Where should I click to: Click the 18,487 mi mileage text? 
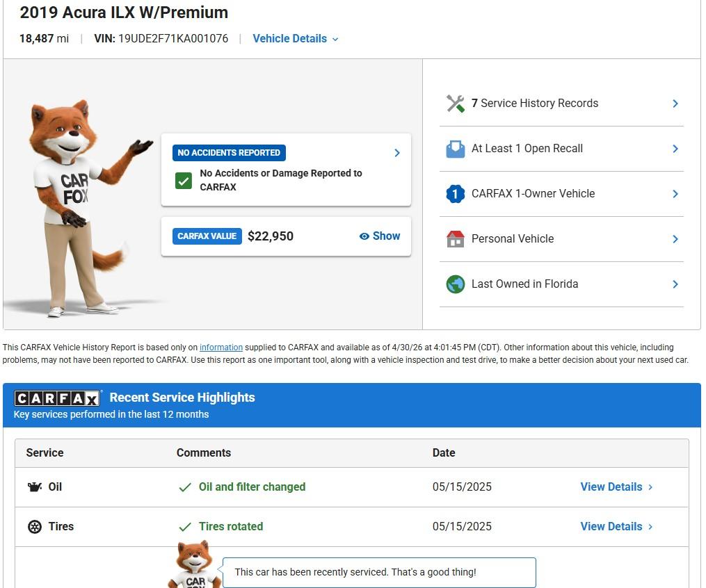click(x=44, y=39)
